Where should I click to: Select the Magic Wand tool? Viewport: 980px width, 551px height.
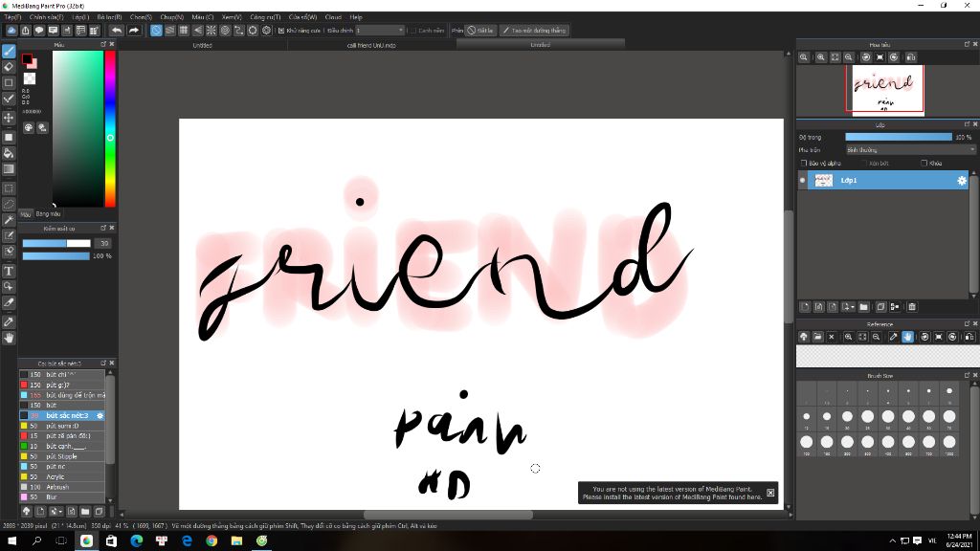(x=9, y=220)
